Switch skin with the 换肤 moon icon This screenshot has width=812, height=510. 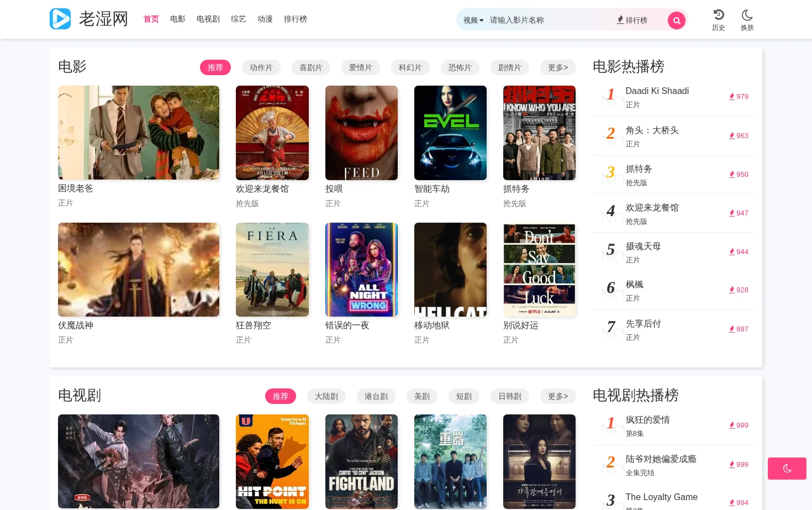click(x=747, y=20)
